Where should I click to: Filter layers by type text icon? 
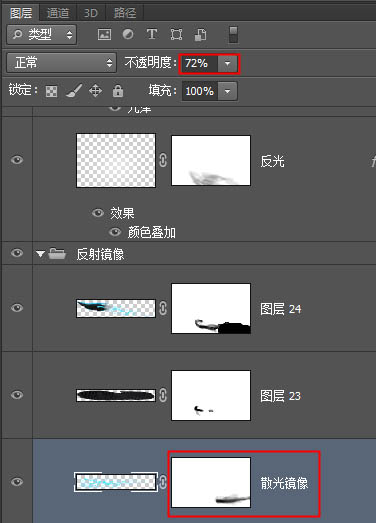tap(152, 34)
